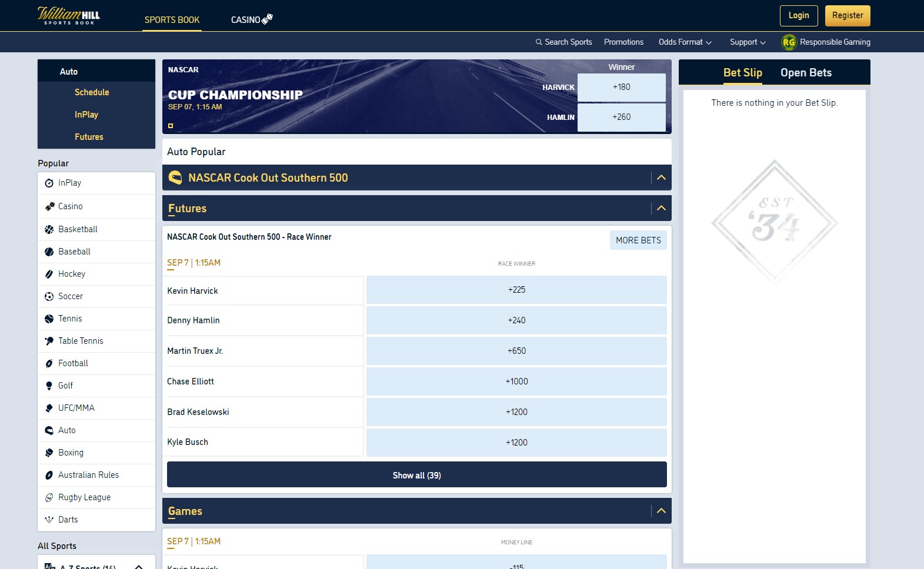Click the Soccer ball icon in sidebar
Viewport: 924px width, 569px height.
[x=49, y=296]
